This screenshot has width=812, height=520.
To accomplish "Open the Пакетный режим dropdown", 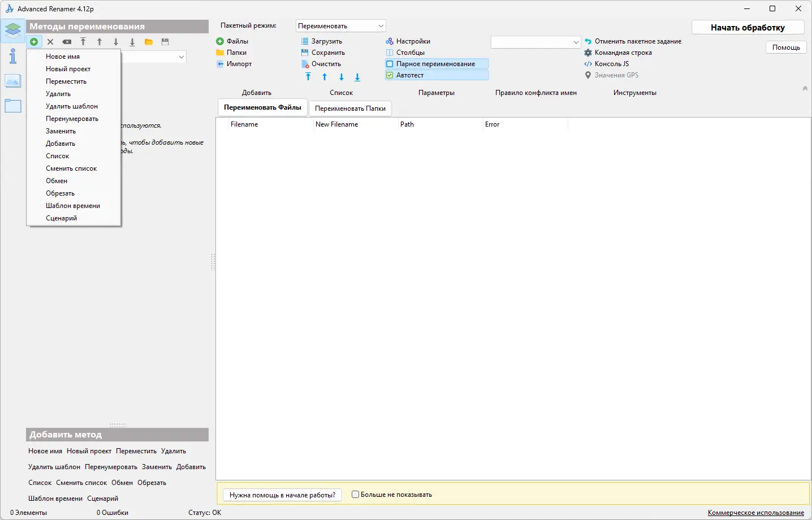I will [x=340, y=25].
